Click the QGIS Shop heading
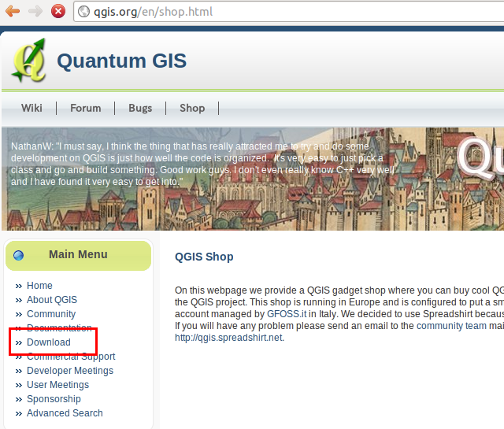This screenshot has height=429, width=504. [204, 257]
